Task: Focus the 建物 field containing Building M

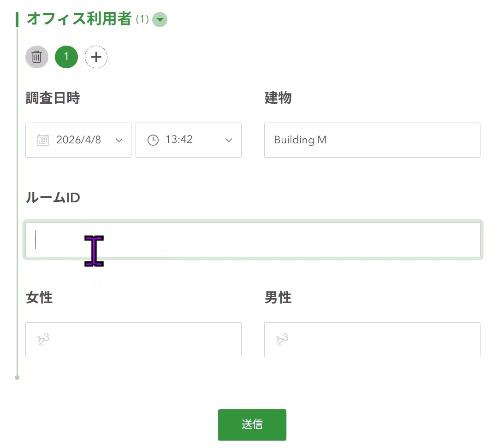Action: pos(372,140)
